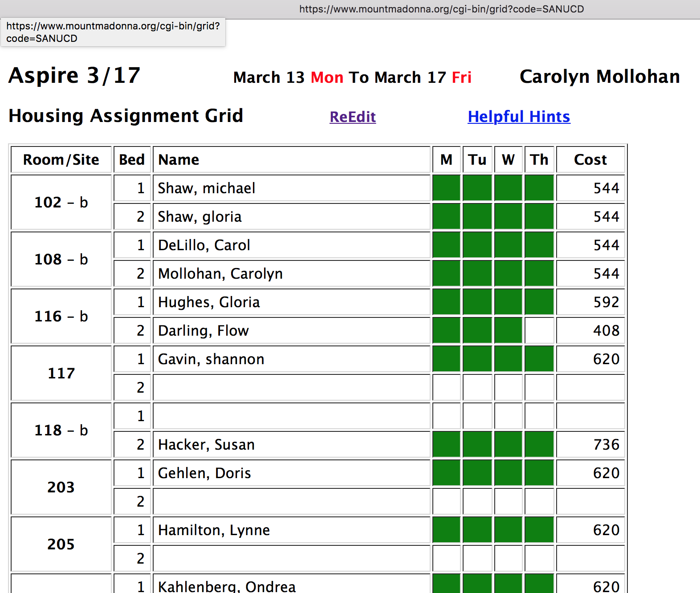This screenshot has height=593, width=700.
Task: Click the Room/Site column header
Action: pos(61,159)
